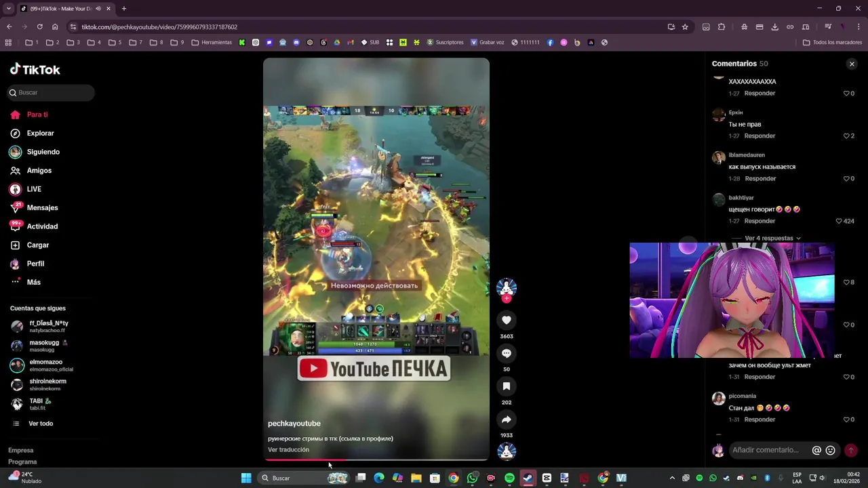
Task: Focus the TikTok Buscar search box
Action: pyautogui.click(x=52, y=92)
